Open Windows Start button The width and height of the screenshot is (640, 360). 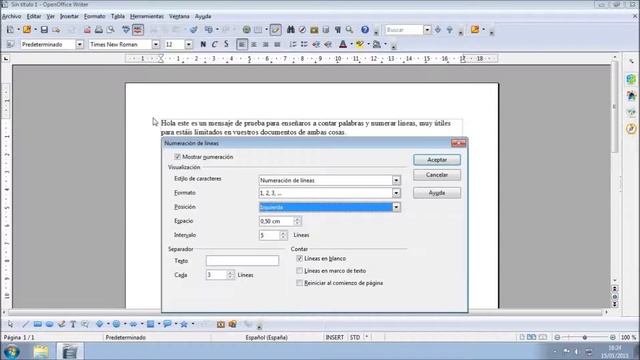11,351
